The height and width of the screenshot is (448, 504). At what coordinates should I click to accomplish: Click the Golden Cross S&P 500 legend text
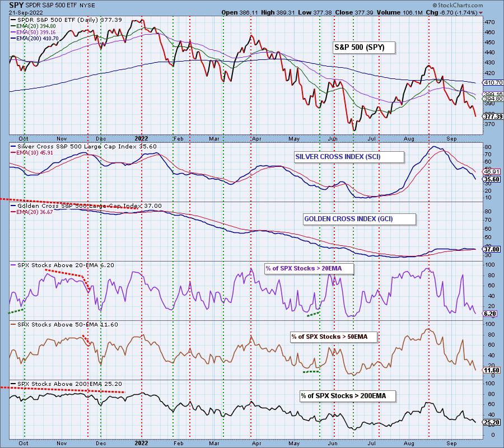(86, 206)
